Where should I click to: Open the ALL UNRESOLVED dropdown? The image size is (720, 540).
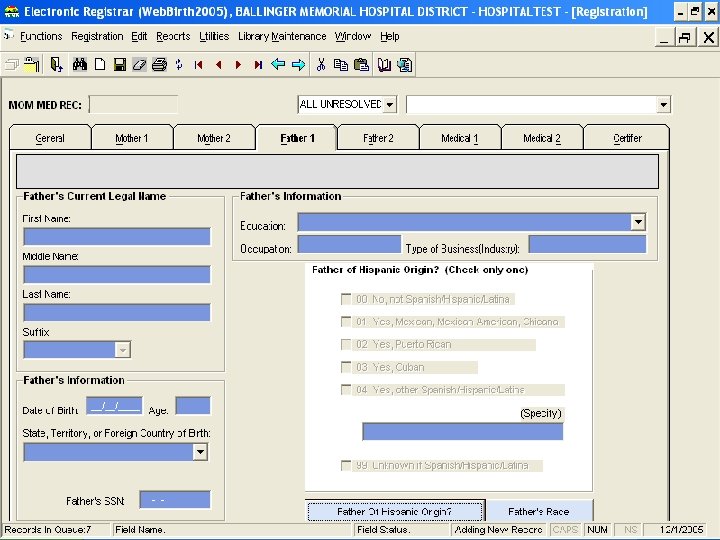coord(389,105)
